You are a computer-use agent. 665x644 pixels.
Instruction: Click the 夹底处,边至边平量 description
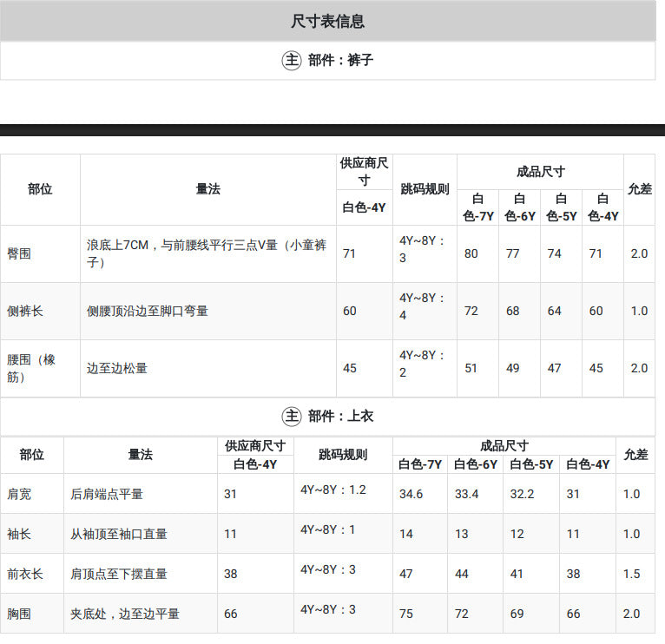125,614
